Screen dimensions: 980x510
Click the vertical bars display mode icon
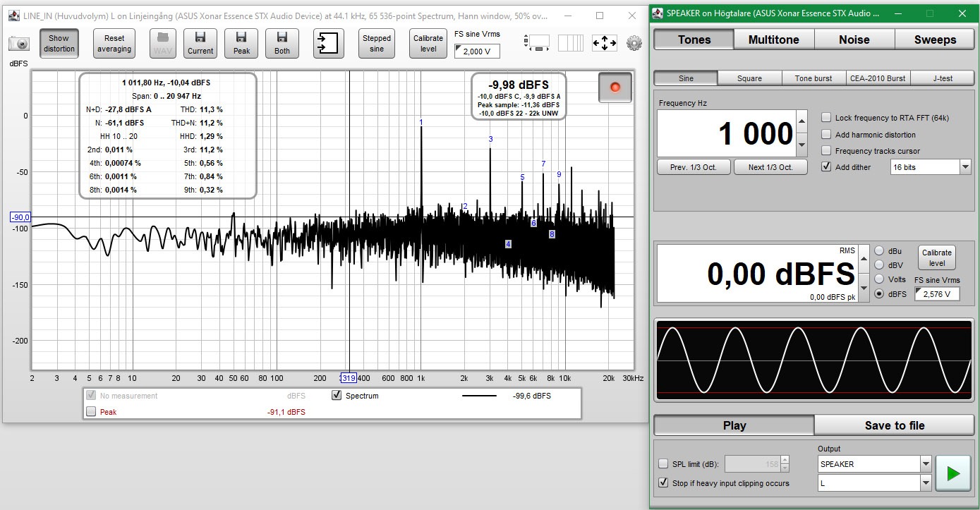[571, 43]
